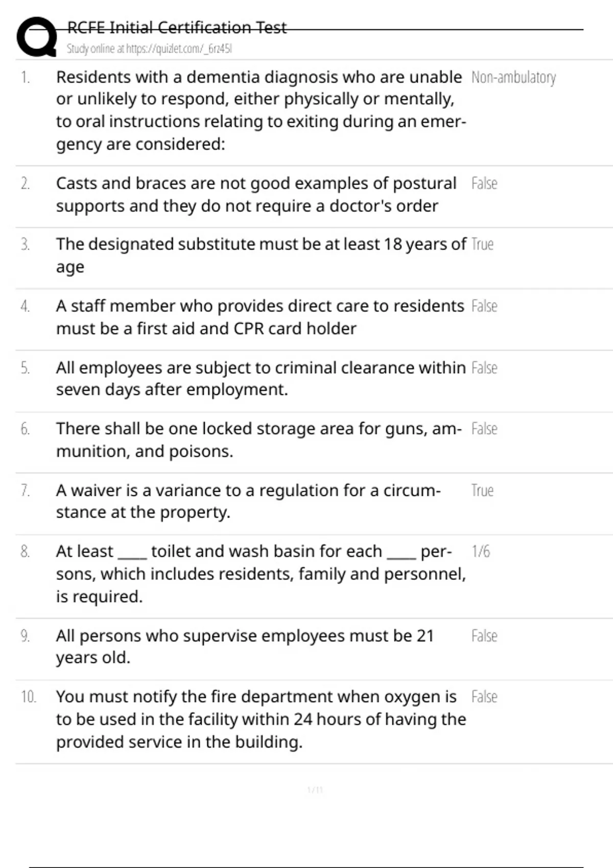This screenshot has height=868, width=613.
Task: Select True answer for the waiver question
Action: [482, 490]
